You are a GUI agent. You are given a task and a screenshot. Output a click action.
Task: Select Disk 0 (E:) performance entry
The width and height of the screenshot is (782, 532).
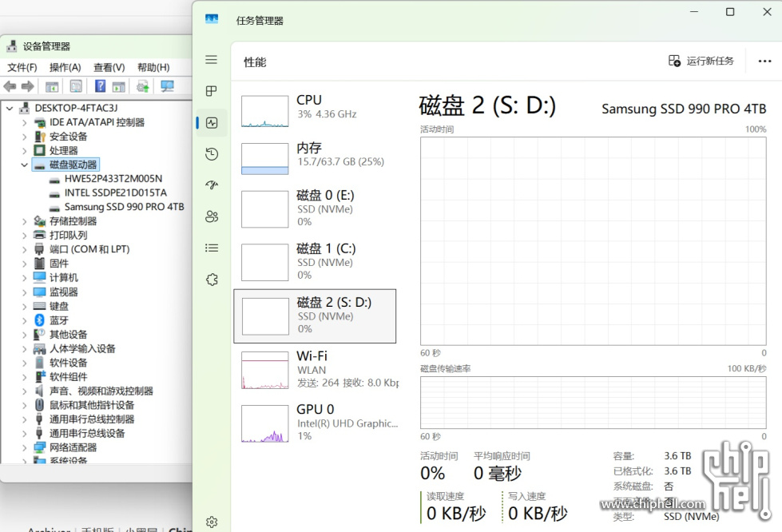pyautogui.click(x=316, y=208)
